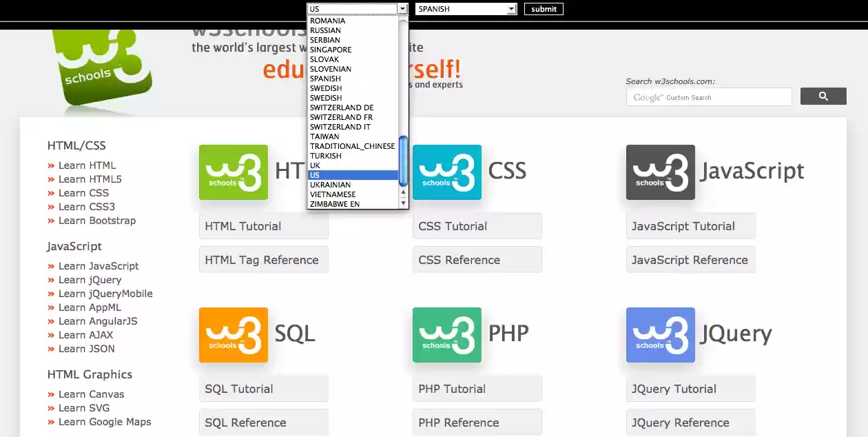Click inside the Google Custom Search field
868x437 pixels.
point(708,96)
